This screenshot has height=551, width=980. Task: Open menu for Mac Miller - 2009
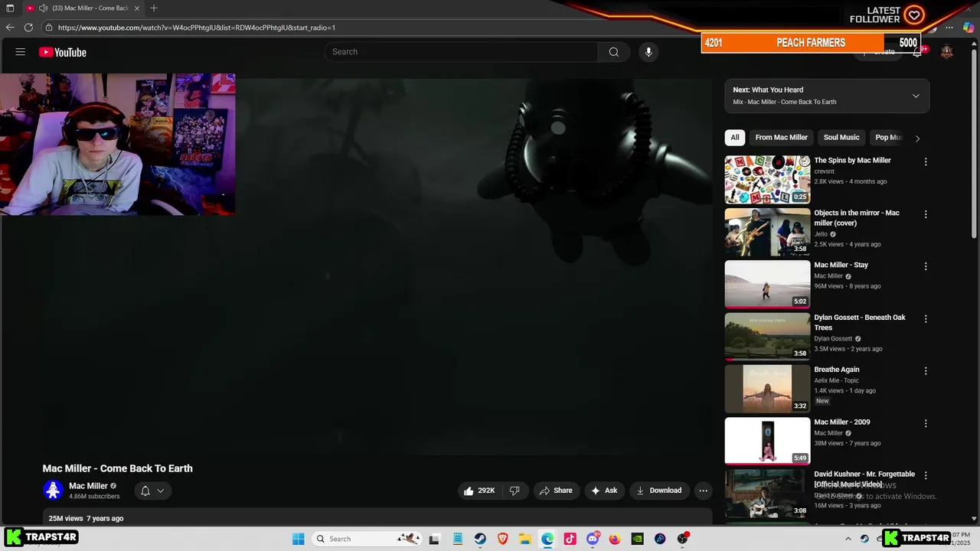click(926, 423)
